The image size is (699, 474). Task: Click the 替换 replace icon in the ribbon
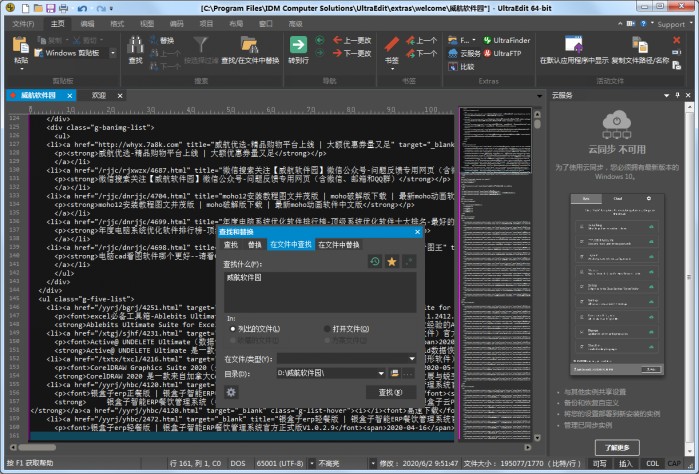(x=154, y=40)
